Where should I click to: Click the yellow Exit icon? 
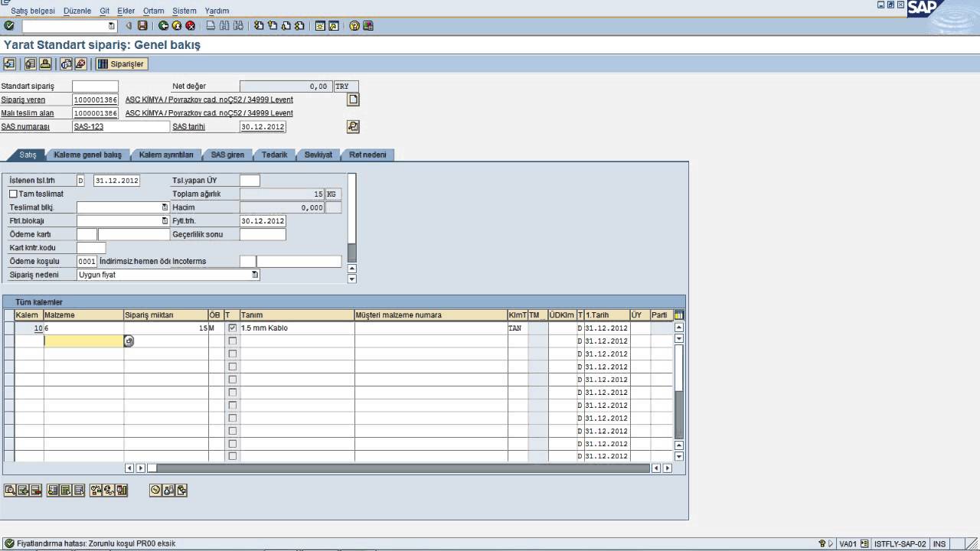177,26
